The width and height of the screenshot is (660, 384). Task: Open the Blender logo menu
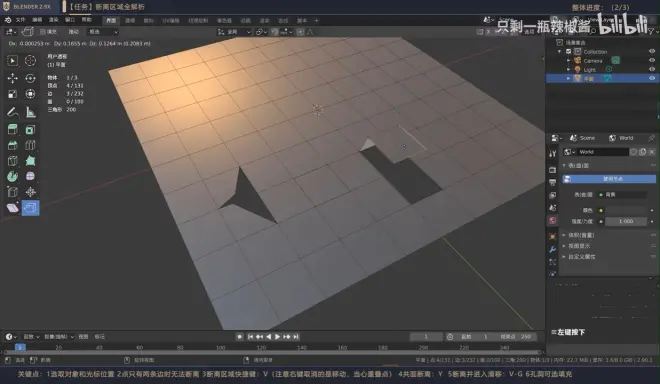coord(8,20)
